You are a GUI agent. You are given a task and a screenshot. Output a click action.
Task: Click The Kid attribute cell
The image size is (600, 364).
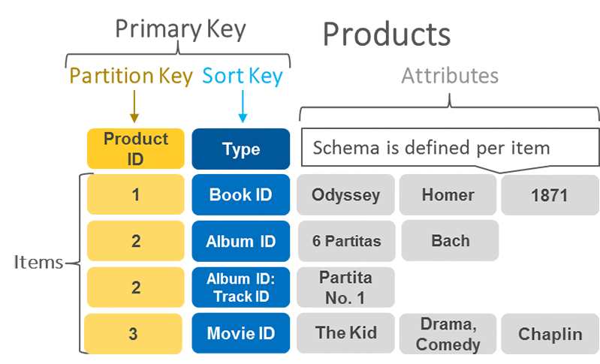tap(345, 333)
